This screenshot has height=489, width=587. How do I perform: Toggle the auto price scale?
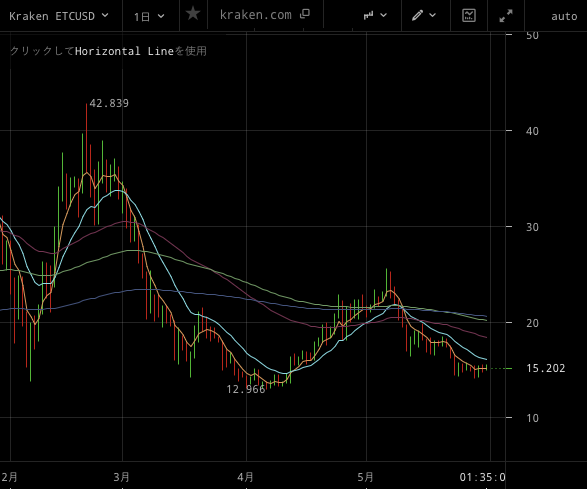[564, 16]
